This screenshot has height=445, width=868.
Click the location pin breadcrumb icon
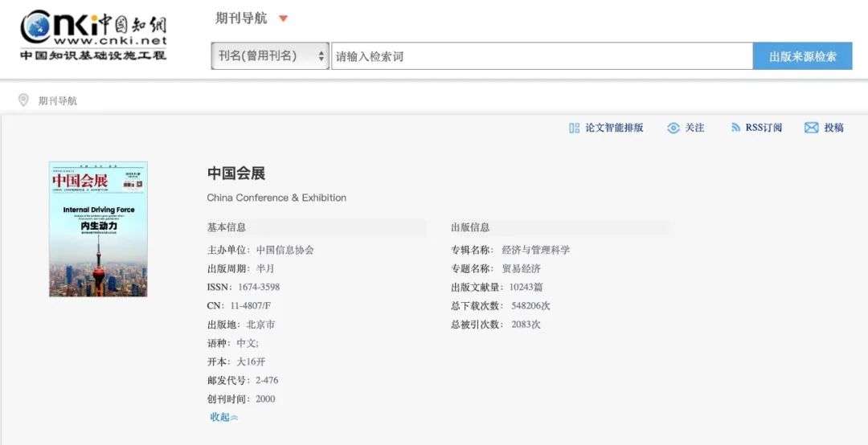23,100
